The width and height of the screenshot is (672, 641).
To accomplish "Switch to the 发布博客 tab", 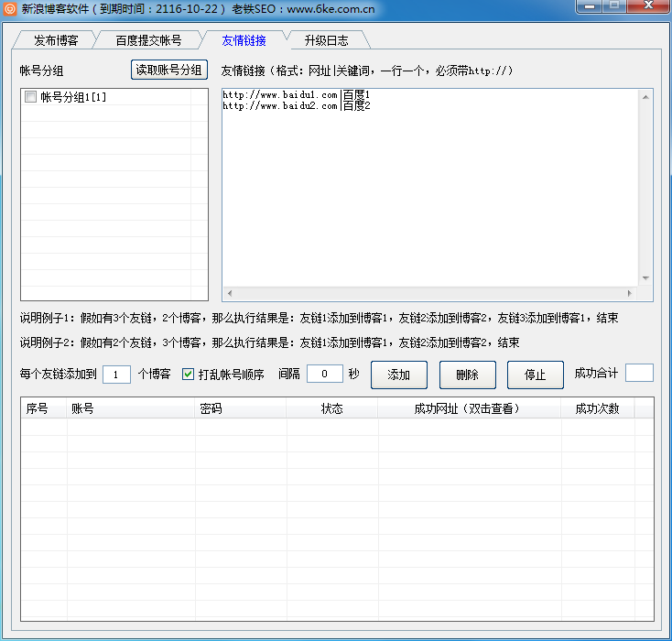I will click(56, 40).
